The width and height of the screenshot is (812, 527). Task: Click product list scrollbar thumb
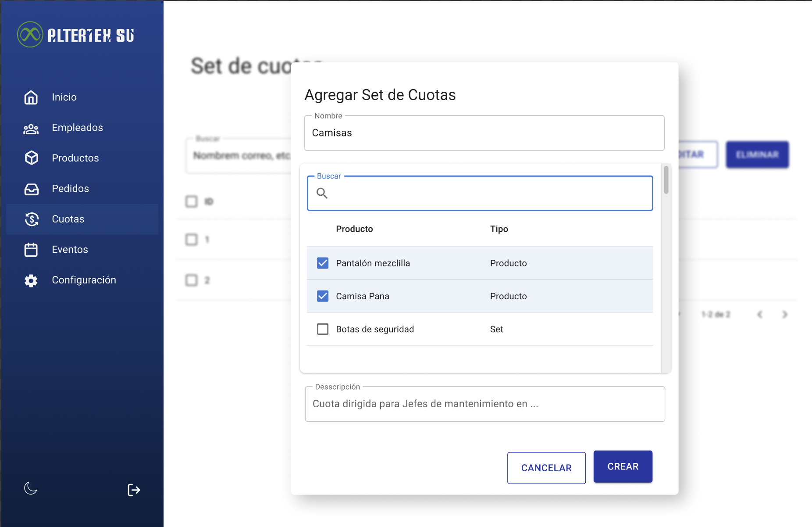click(666, 179)
